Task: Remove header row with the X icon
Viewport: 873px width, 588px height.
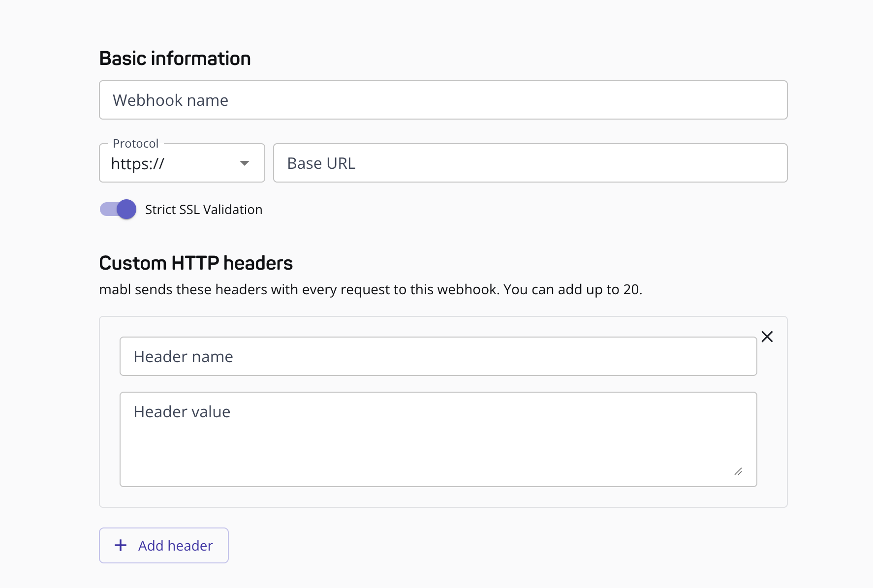Action: (767, 337)
